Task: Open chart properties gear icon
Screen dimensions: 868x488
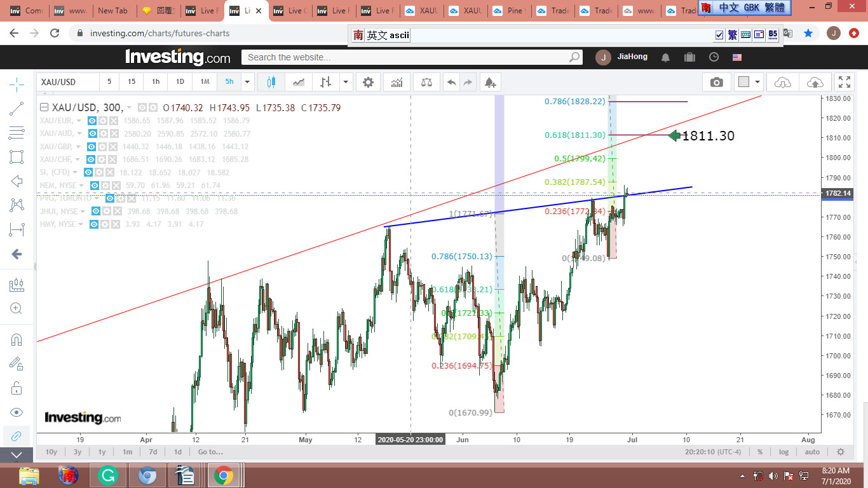Action: (368, 82)
